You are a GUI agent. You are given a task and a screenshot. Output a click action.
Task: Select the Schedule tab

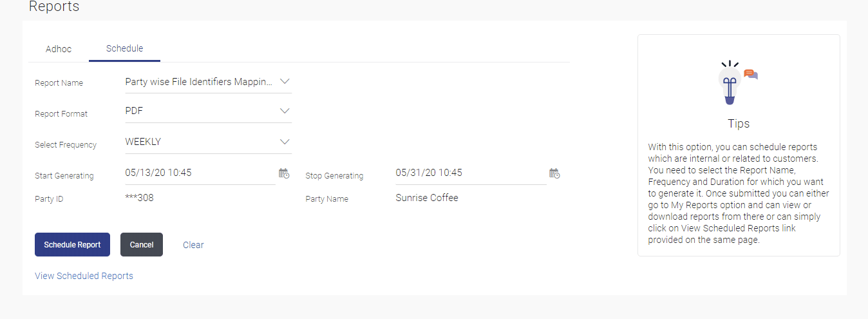[124, 49]
